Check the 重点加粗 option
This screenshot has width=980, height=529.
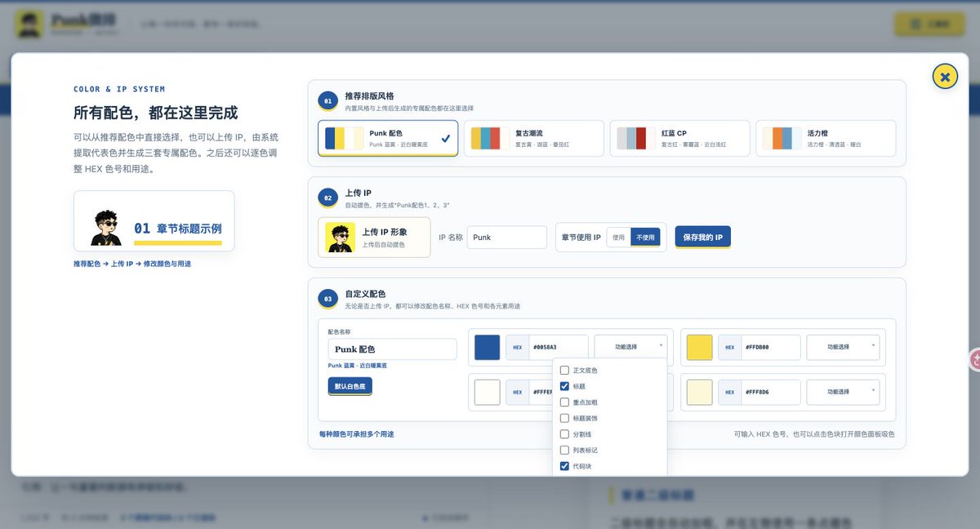point(564,402)
